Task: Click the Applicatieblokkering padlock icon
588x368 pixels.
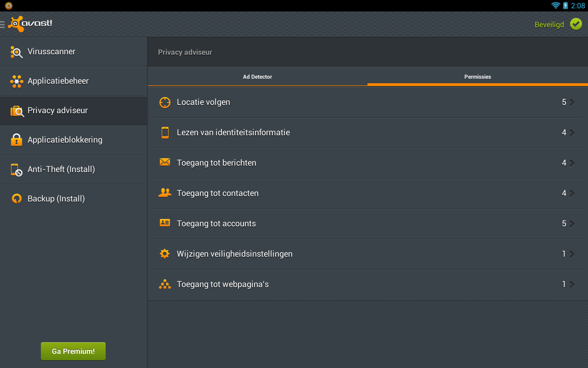Action: [17, 140]
